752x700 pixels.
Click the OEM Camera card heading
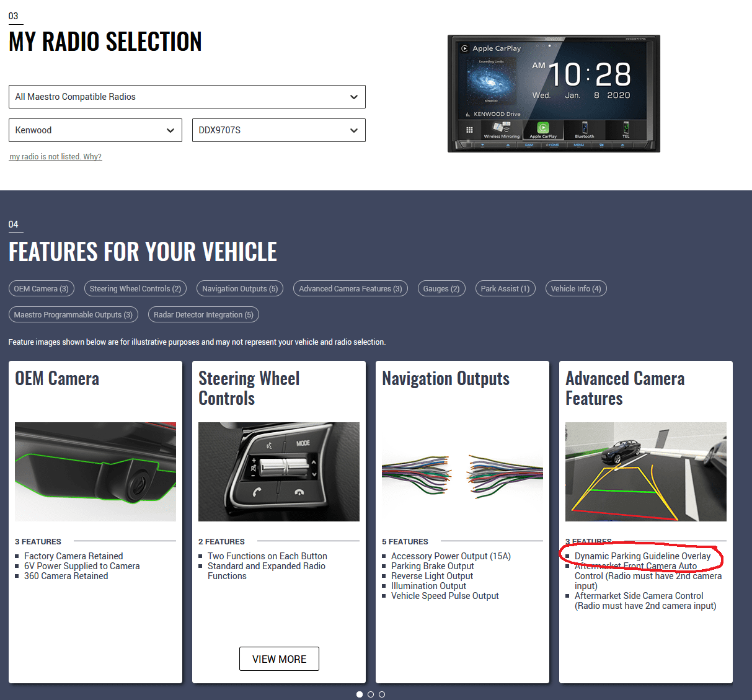57,379
